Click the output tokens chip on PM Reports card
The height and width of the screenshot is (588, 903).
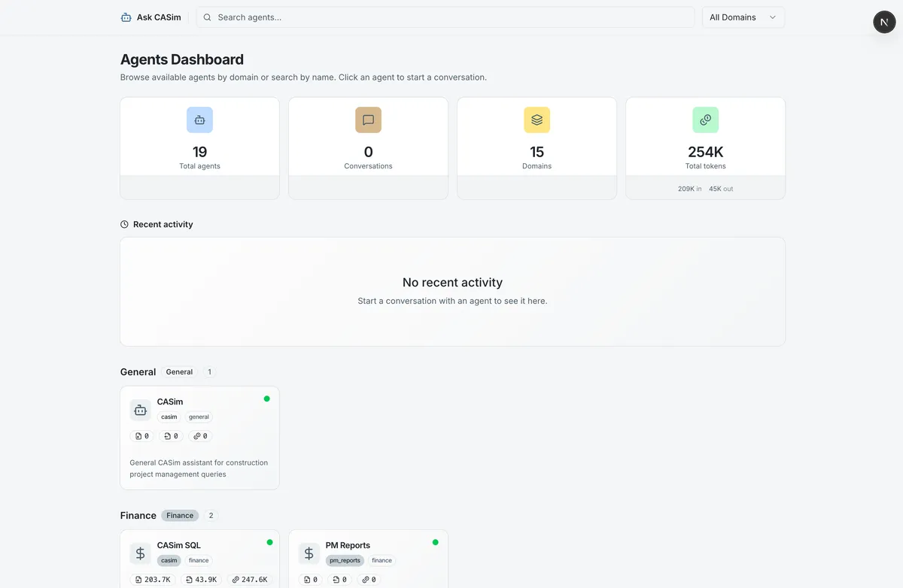pos(339,580)
